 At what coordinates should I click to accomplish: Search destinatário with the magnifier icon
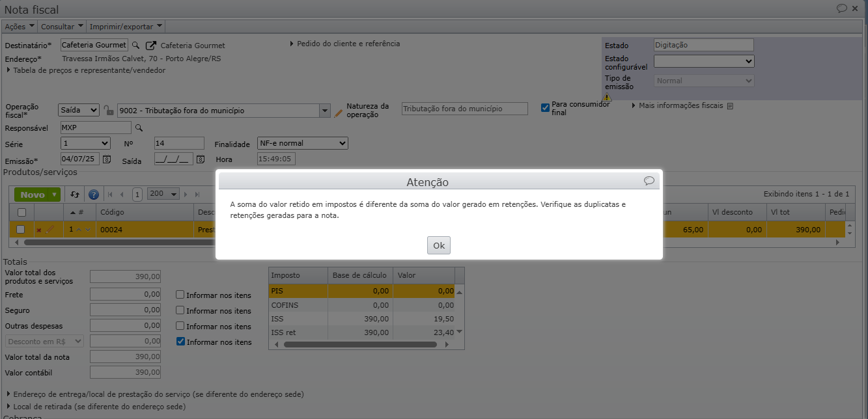[x=136, y=46]
